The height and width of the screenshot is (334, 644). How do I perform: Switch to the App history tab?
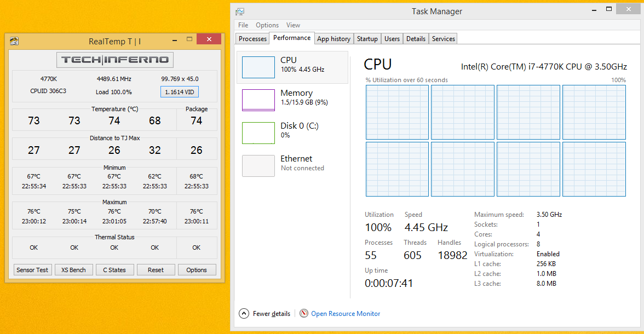point(334,39)
